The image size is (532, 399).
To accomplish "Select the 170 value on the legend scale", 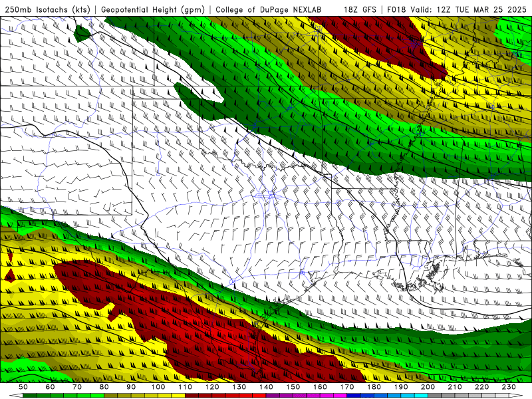I will pos(347,387).
